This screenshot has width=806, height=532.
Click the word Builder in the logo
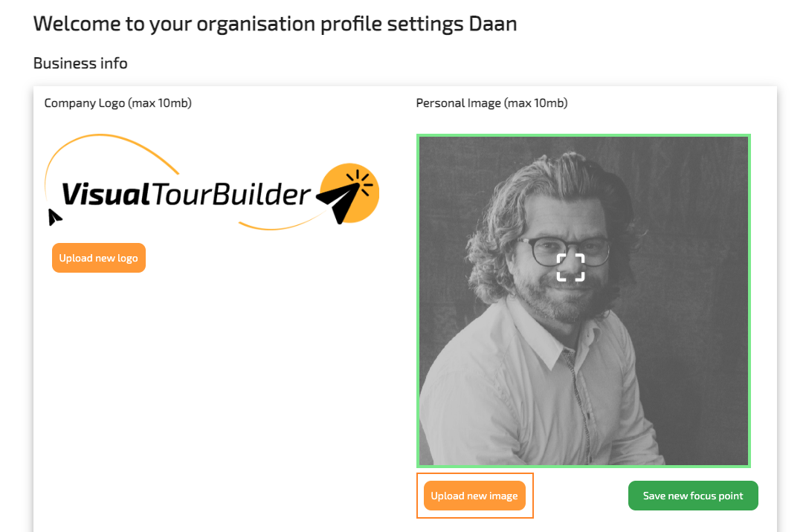[x=262, y=195]
